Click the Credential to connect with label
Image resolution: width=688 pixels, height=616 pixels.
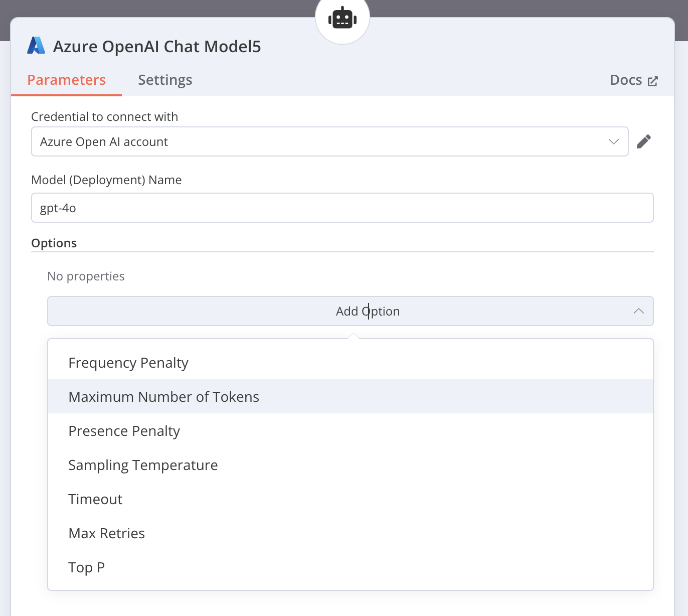[104, 117]
